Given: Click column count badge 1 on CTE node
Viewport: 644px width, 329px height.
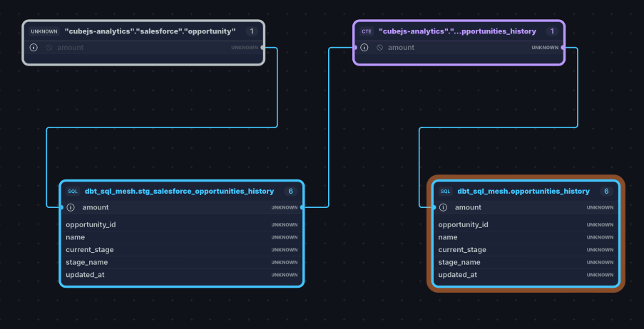Looking at the screenshot, I should click(552, 31).
